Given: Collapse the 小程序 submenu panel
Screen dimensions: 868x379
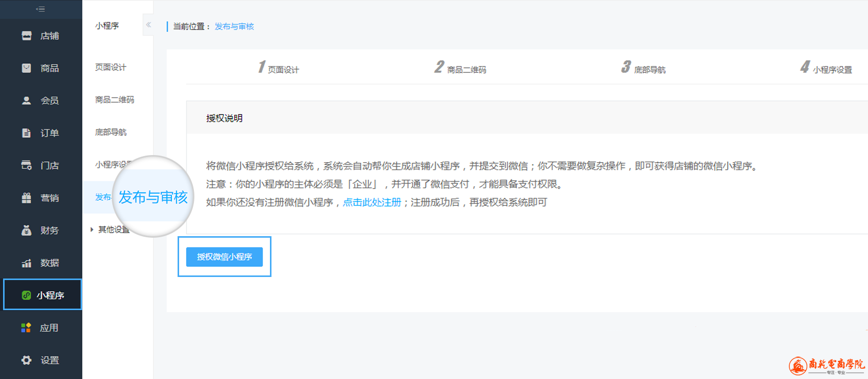Looking at the screenshot, I should pyautogui.click(x=148, y=24).
